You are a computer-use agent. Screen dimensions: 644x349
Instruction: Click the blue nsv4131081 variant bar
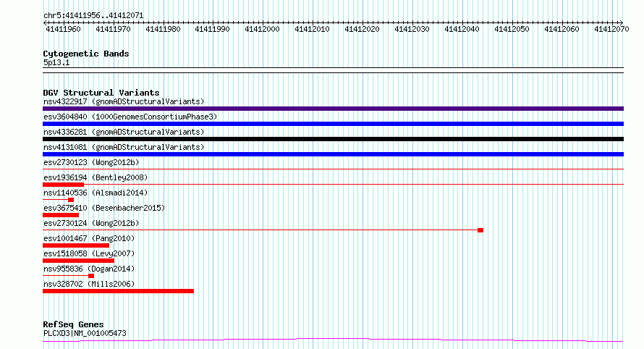pos(333,154)
